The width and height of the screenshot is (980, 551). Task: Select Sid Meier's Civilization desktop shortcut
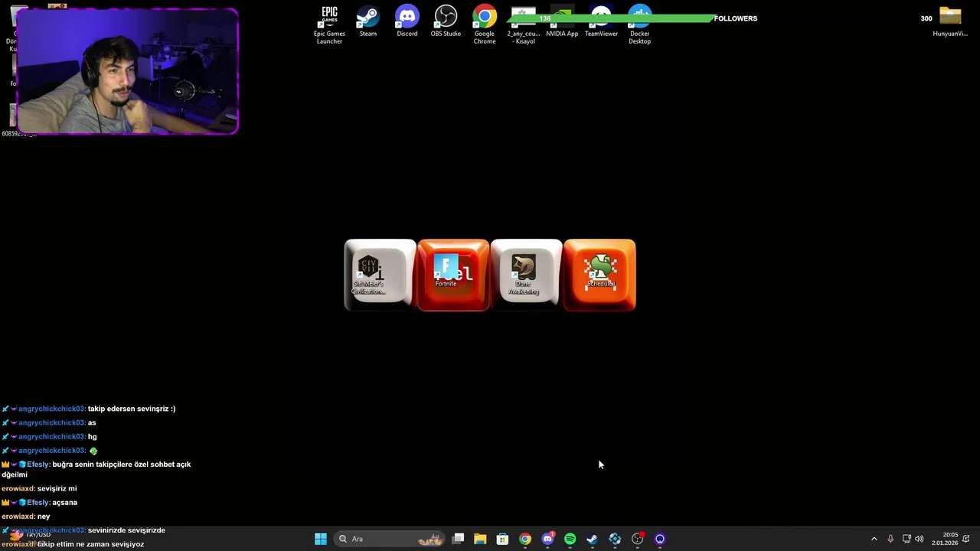click(x=369, y=275)
